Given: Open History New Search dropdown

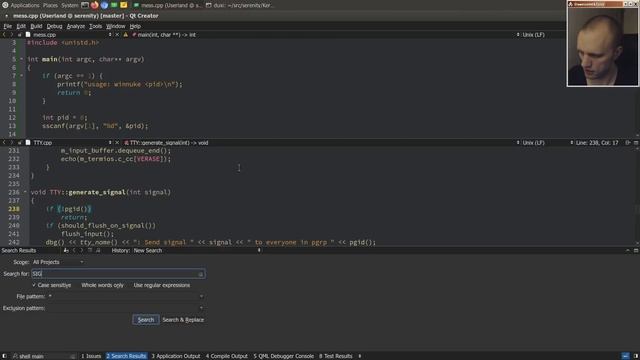Looking at the screenshot, I should click(197, 250).
